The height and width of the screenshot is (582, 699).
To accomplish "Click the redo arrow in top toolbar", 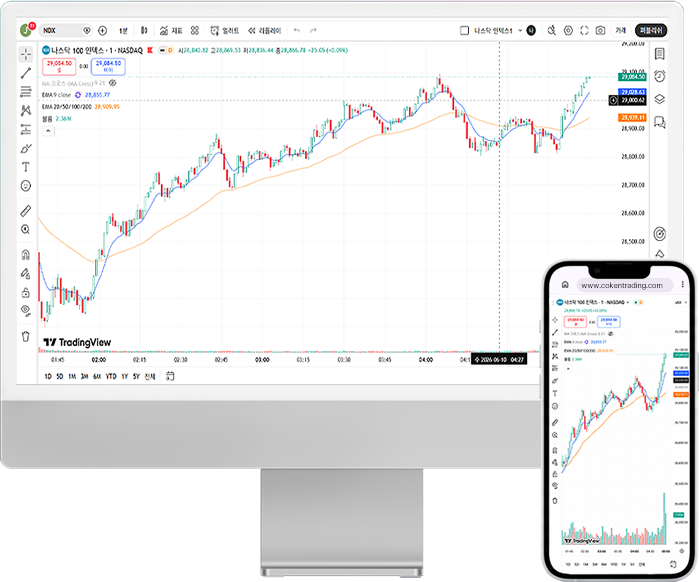I will pos(313,30).
